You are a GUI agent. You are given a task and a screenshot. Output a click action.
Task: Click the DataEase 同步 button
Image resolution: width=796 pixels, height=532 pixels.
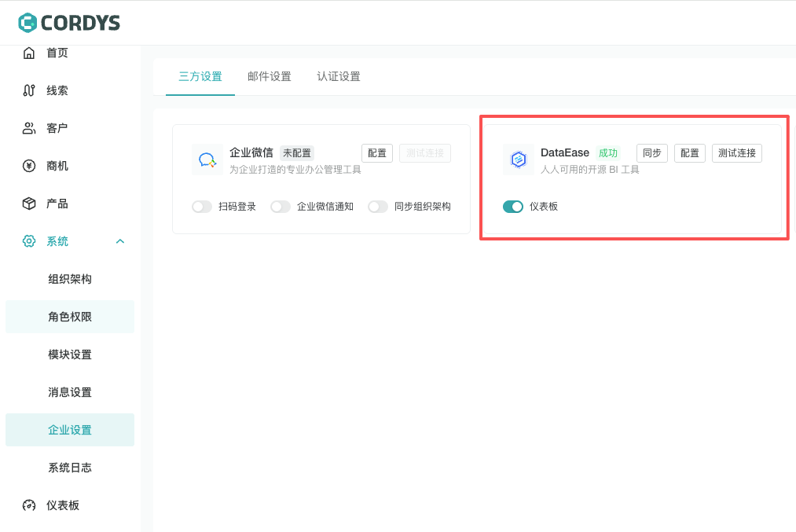[652, 153]
